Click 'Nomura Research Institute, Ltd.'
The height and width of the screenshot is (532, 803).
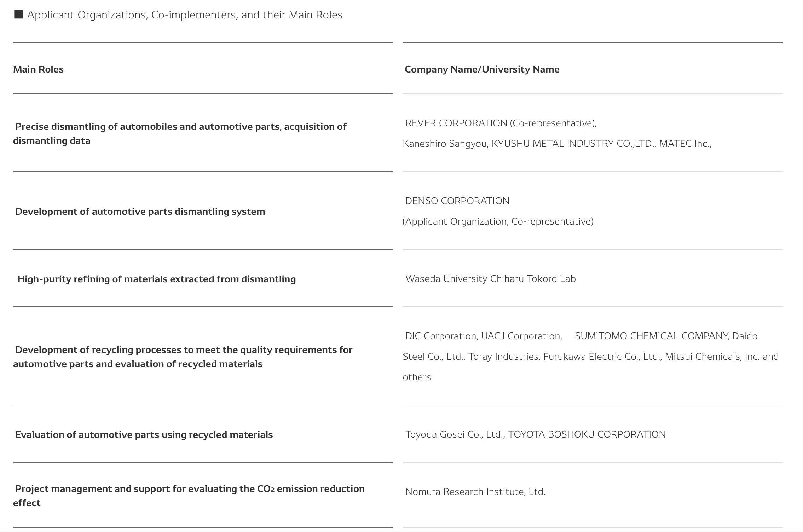pyautogui.click(x=475, y=492)
